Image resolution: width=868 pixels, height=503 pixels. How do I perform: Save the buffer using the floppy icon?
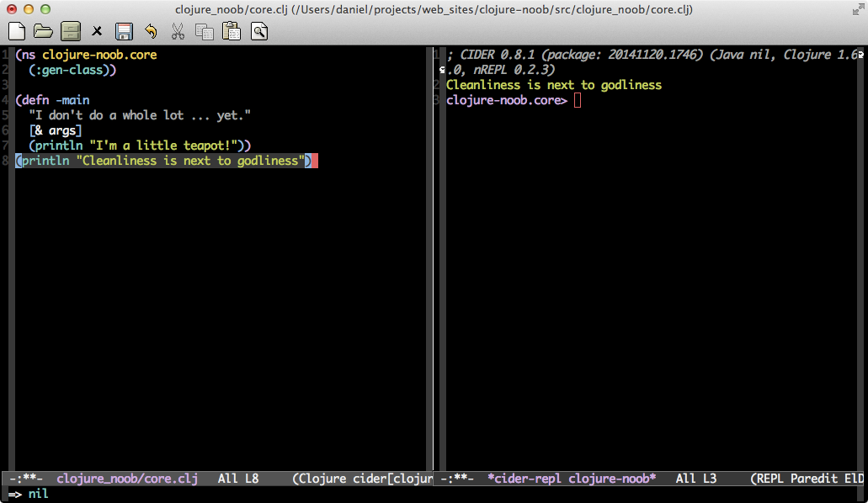[124, 32]
